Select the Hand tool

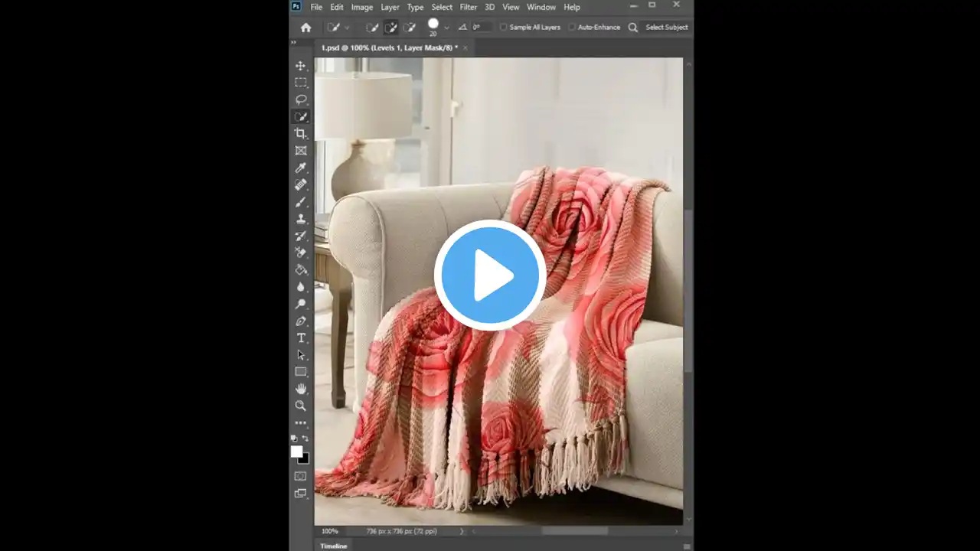[x=301, y=389]
